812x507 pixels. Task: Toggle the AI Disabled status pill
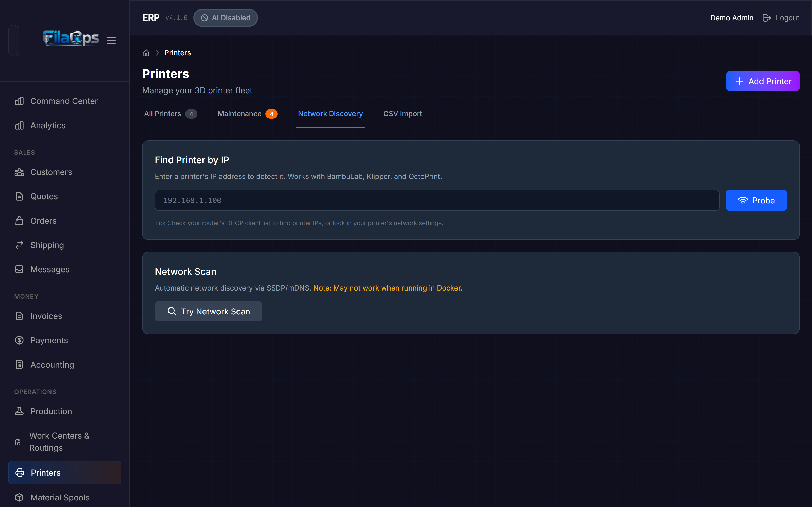(226, 18)
